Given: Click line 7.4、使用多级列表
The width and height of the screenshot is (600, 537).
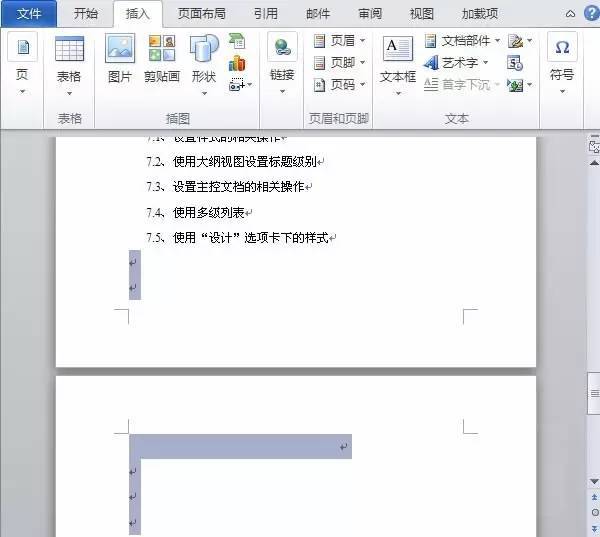Looking at the screenshot, I should coord(199,212).
